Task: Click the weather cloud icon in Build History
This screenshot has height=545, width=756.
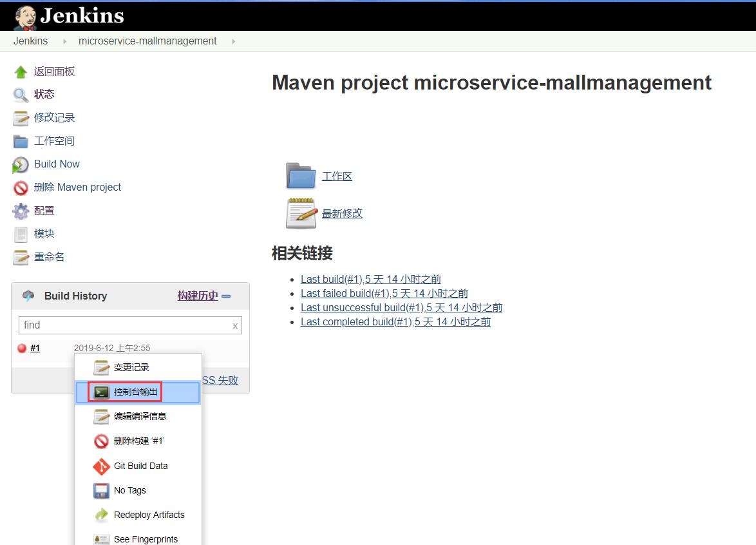Action: (x=28, y=296)
